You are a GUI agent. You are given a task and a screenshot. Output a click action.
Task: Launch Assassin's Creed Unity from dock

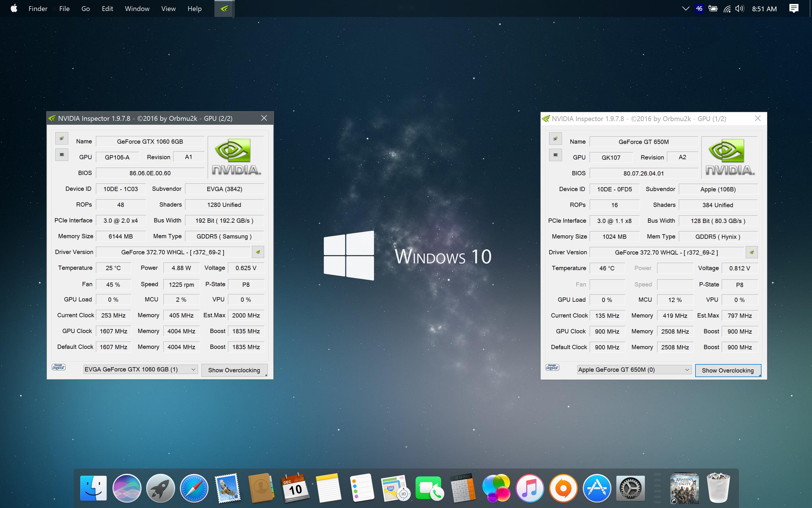coord(684,488)
